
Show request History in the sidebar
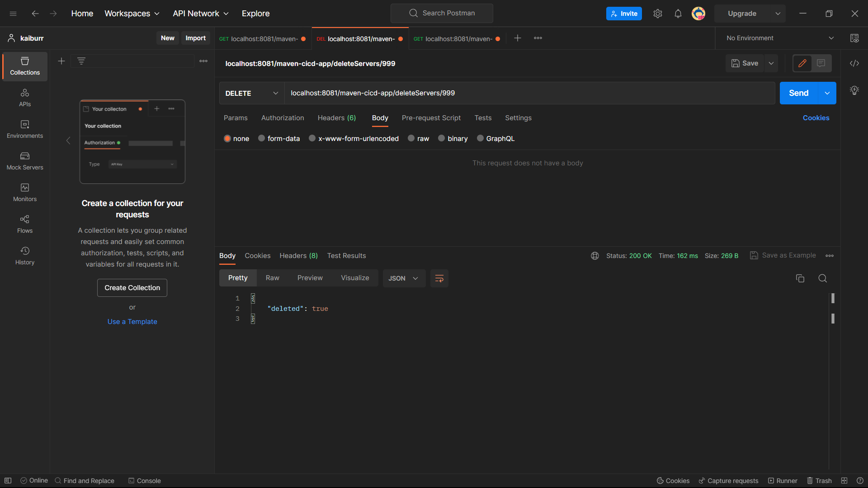(24, 256)
